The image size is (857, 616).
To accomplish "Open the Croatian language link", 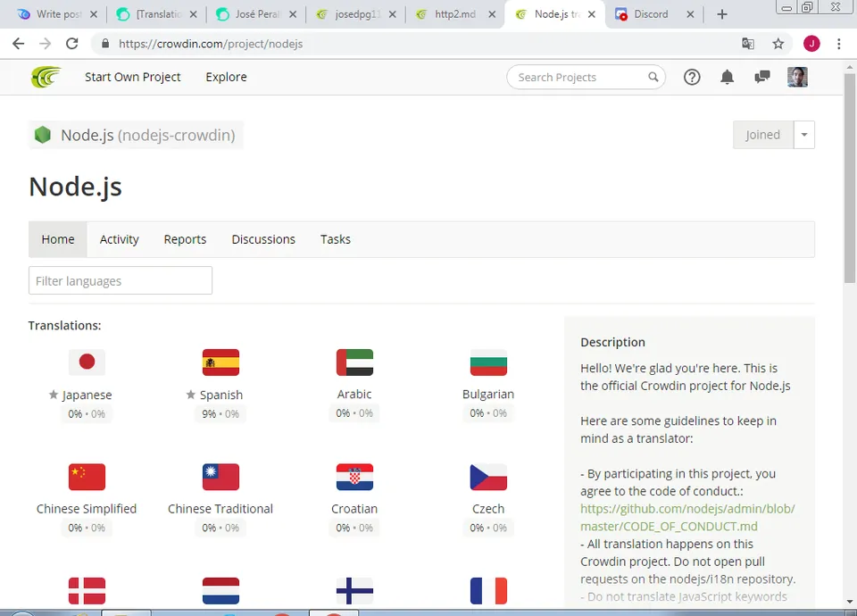I will point(354,509).
